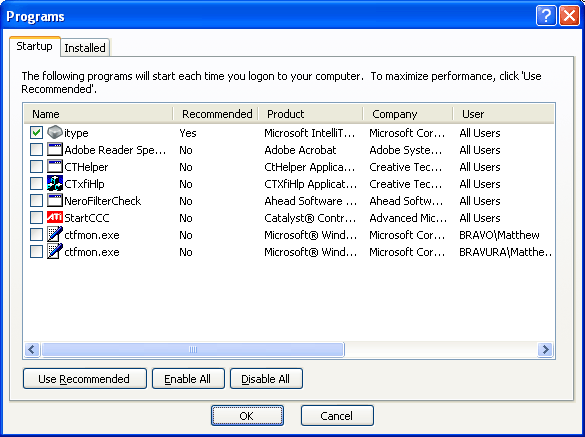This screenshot has width=585, height=437.
Task: Select the 'CTHelper' row name
Action: coord(86,167)
